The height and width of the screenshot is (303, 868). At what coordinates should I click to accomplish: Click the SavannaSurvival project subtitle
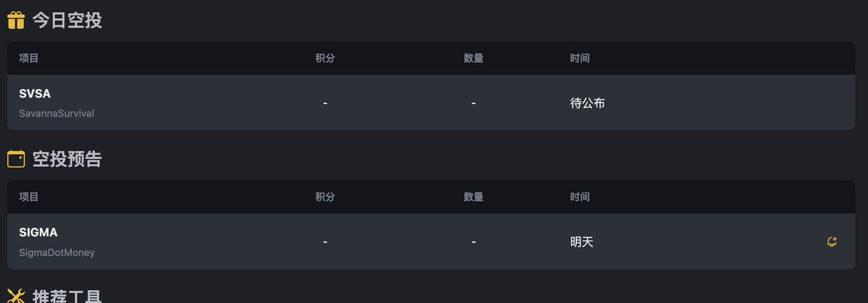[56, 114]
